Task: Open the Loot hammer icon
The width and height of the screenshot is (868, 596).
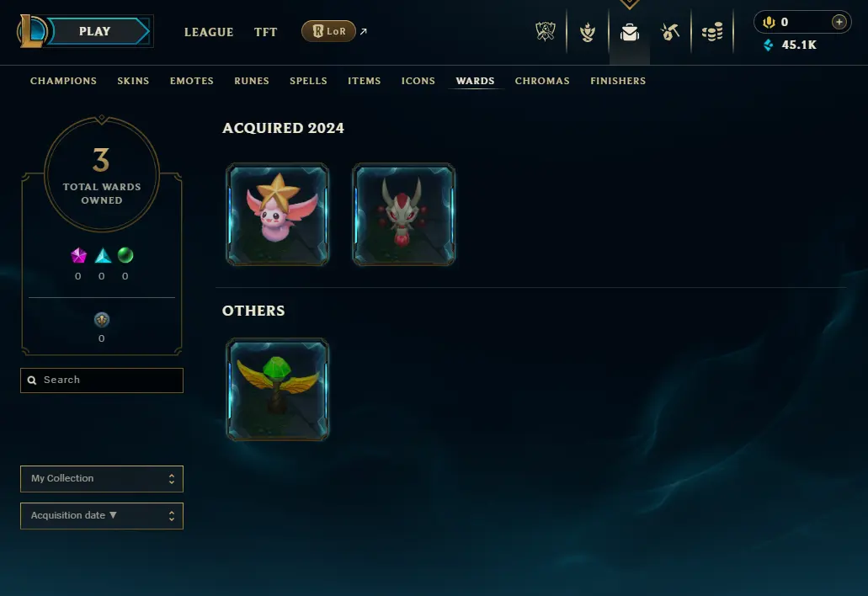Action: [x=670, y=32]
